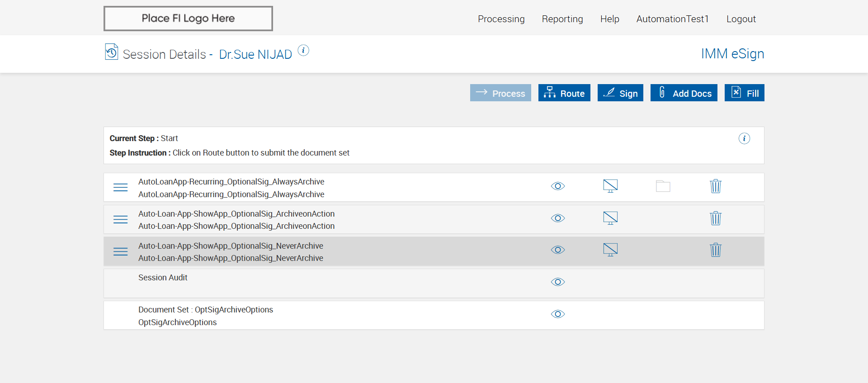Viewport: 868px width, 383px height.
Task: Open the Processing menu
Action: pyautogui.click(x=501, y=19)
